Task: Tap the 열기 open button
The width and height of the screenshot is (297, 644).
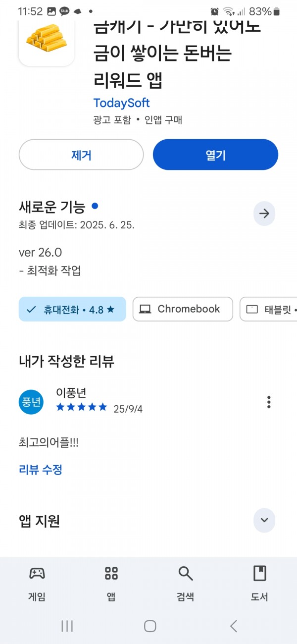Action: click(x=215, y=155)
